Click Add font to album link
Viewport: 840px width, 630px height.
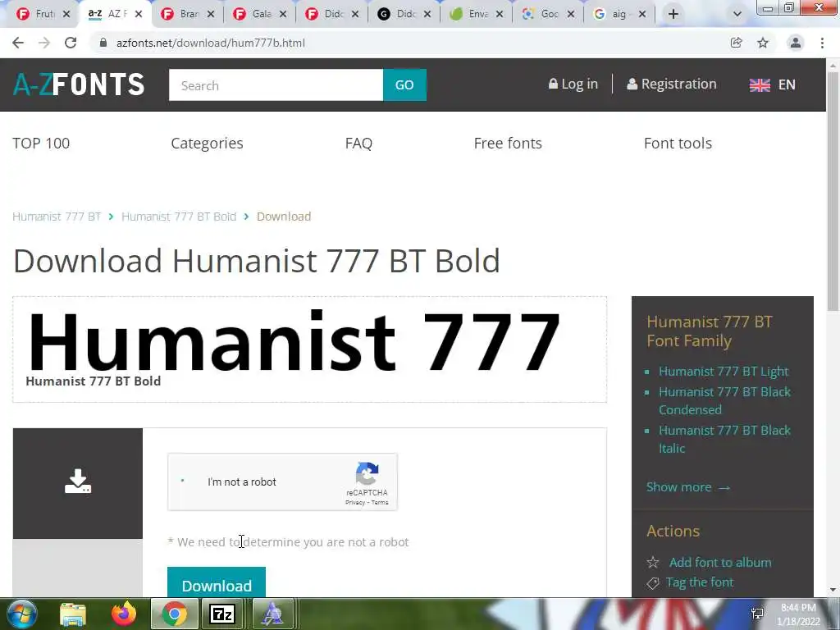tap(720, 563)
